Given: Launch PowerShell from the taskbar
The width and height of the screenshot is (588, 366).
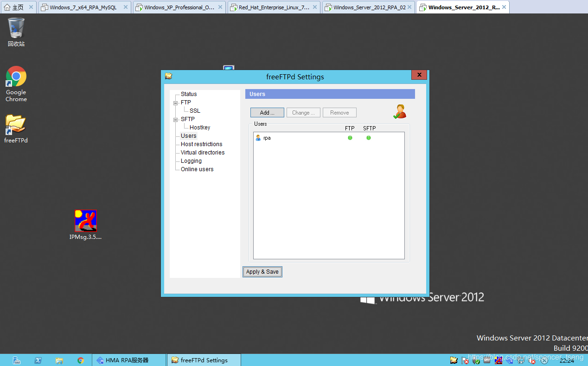Looking at the screenshot, I should 38,360.
